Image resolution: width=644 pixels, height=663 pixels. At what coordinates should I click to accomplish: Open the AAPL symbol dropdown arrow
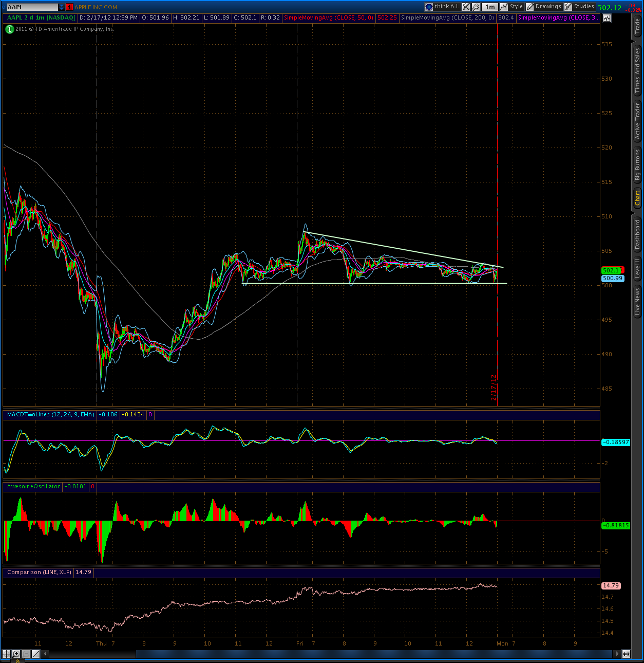(x=62, y=7)
